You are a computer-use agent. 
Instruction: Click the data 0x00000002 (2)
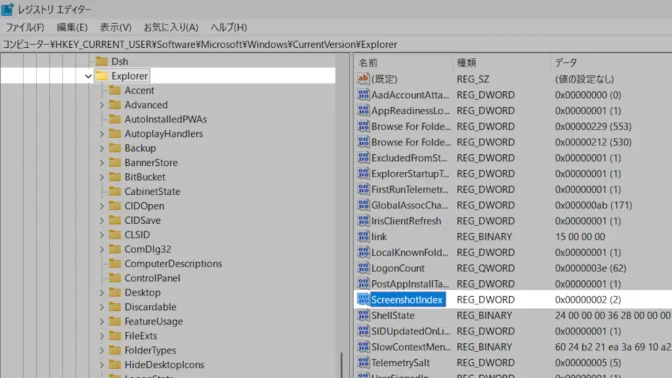[588, 300]
